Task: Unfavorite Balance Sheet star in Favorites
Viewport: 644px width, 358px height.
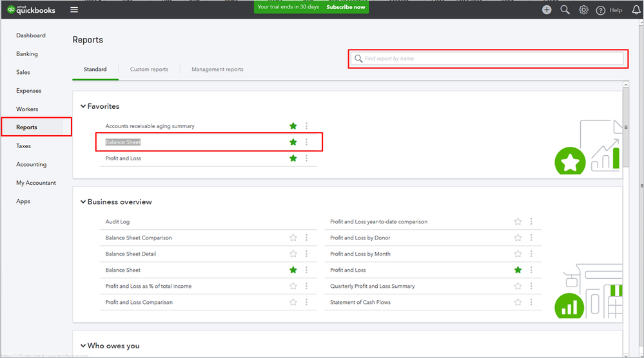Action: click(x=293, y=142)
